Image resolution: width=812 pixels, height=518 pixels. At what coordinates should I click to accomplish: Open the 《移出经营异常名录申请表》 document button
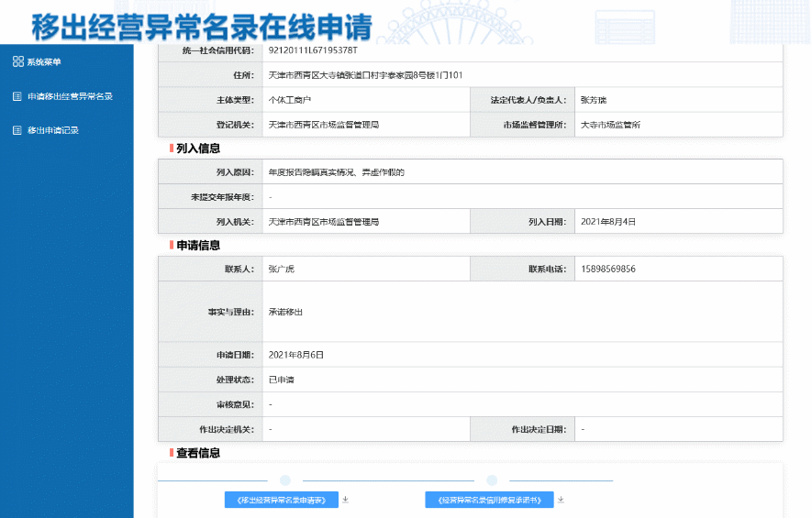282,501
